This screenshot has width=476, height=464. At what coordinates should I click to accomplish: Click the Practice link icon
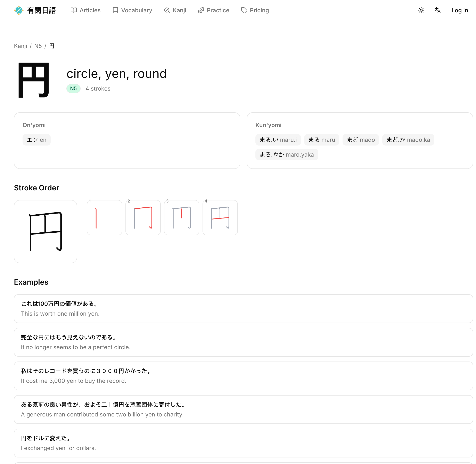(201, 10)
